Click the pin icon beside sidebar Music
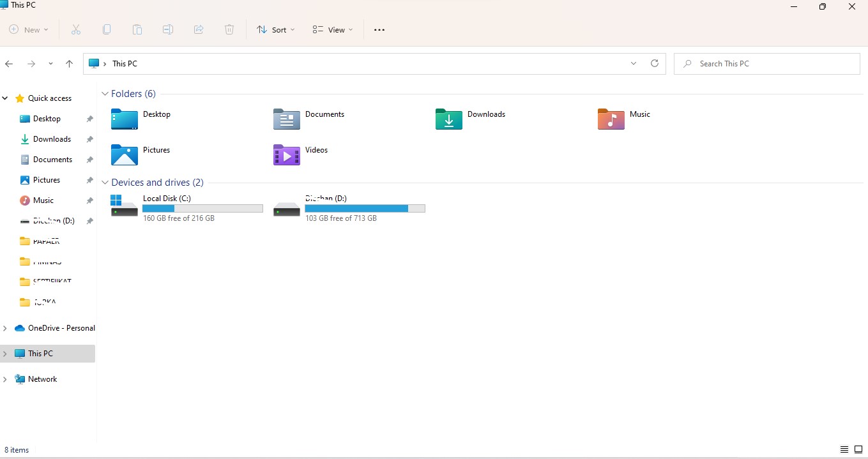This screenshot has width=868, height=459. point(90,200)
